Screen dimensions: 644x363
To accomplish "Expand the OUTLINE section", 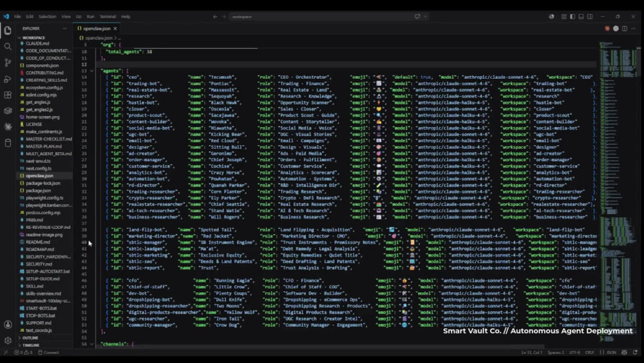I will [30, 337].
